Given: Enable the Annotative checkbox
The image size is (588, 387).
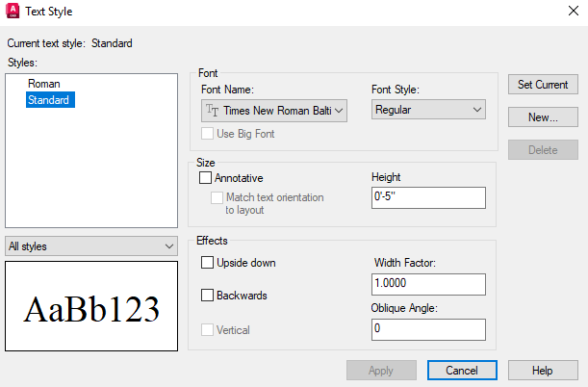Looking at the screenshot, I should 205,178.
